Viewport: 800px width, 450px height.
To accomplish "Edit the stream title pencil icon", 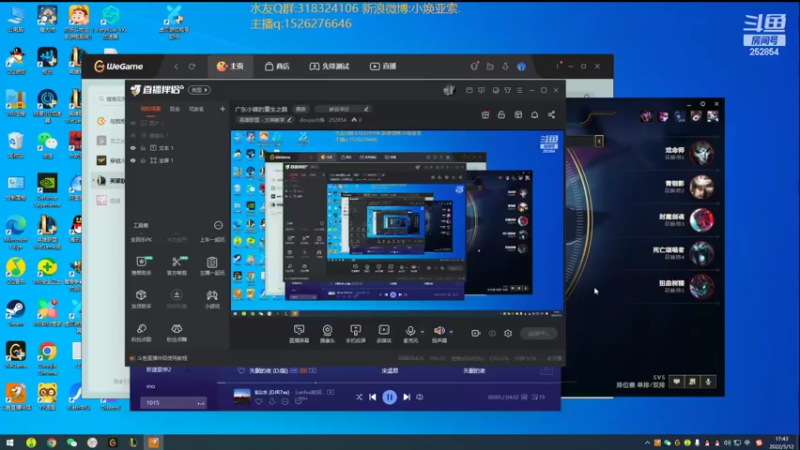I will [x=366, y=109].
